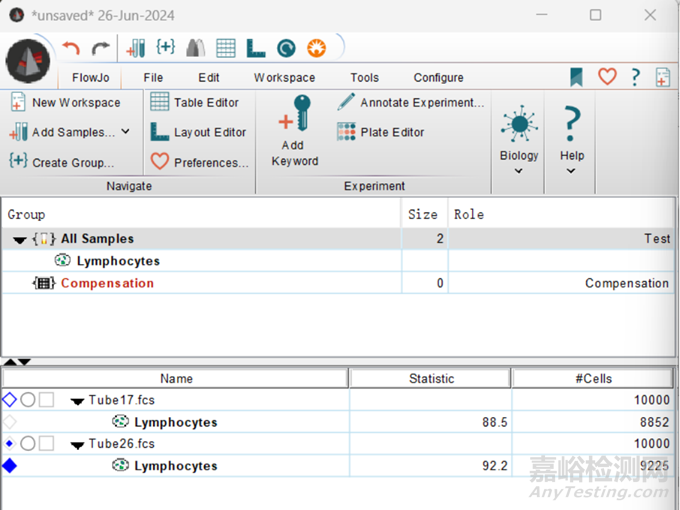The width and height of the screenshot is (680, 510).
Task: Toggle the square checkbox beside Tube17.fcs
Action: (x=46, y=400)
